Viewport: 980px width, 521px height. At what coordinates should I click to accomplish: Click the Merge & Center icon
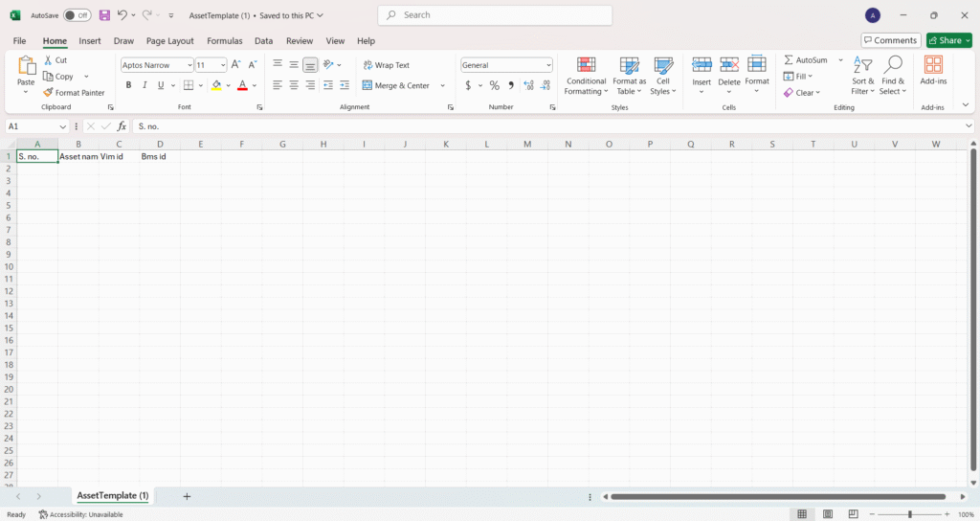[x=367, y=85]
